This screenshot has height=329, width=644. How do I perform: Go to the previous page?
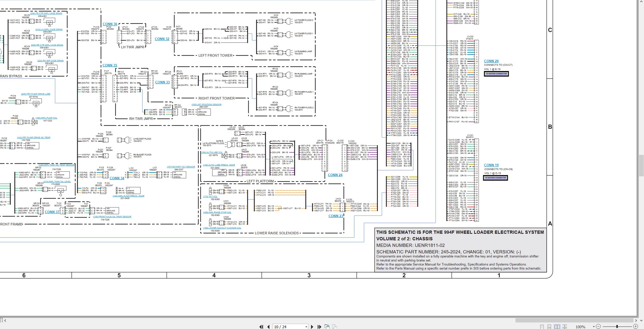click(268, 327)
